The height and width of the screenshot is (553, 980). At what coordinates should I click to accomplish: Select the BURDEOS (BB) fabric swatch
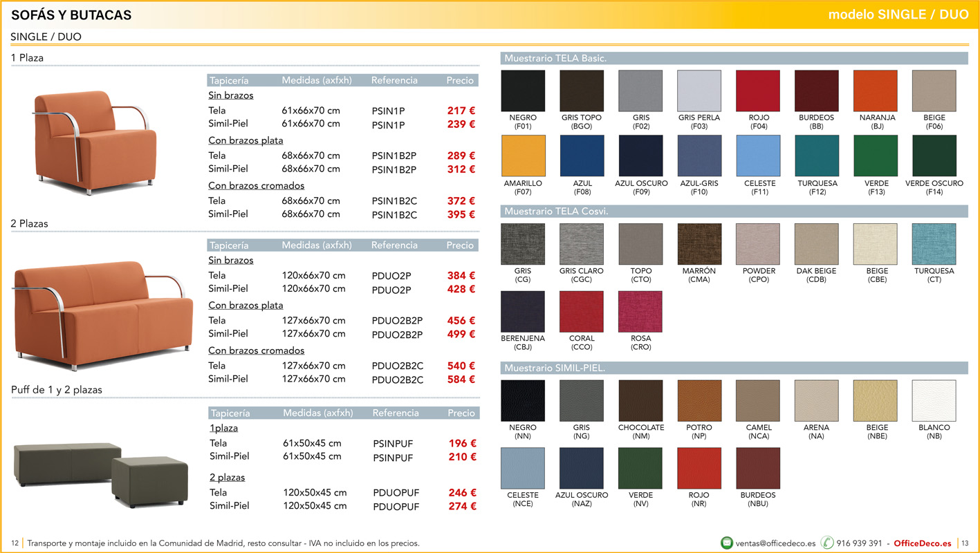817,91
